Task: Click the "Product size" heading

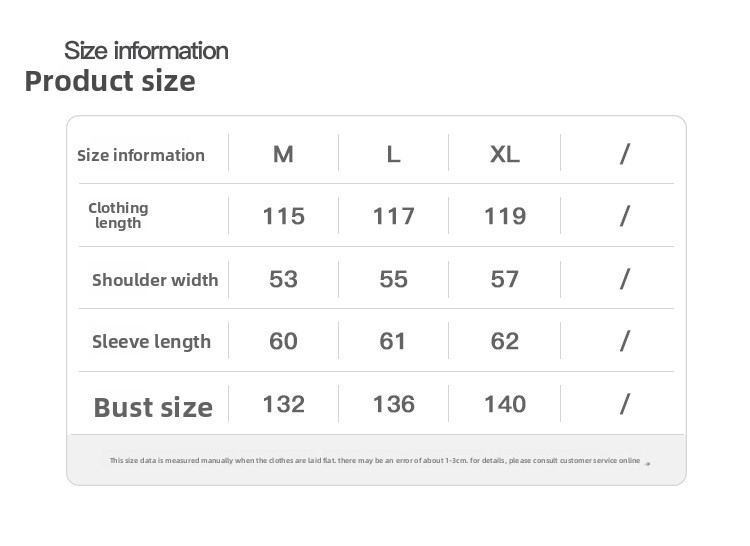Action: (110, 81)
